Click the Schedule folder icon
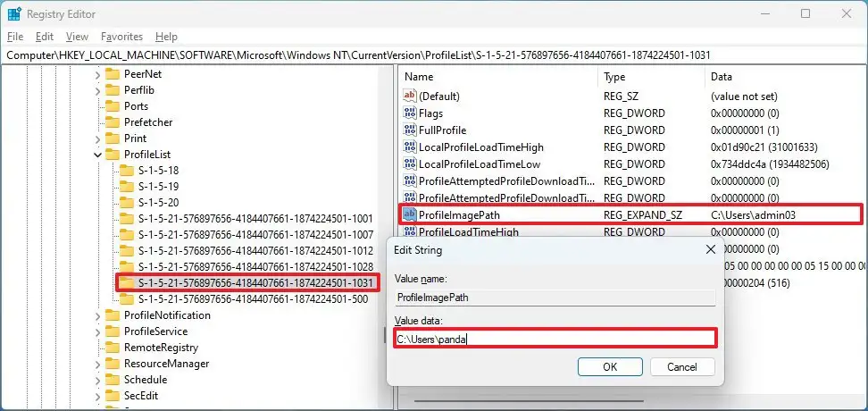 pos(113,380)
